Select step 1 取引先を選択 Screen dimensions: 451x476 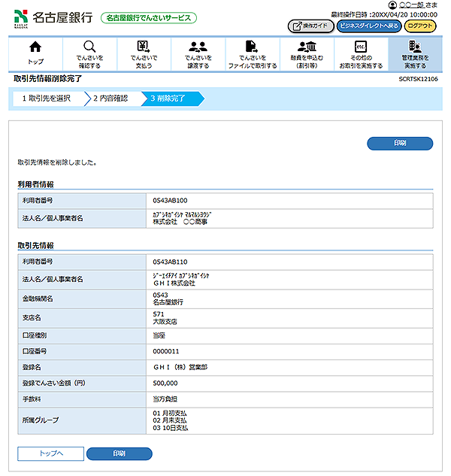[46, 98]
